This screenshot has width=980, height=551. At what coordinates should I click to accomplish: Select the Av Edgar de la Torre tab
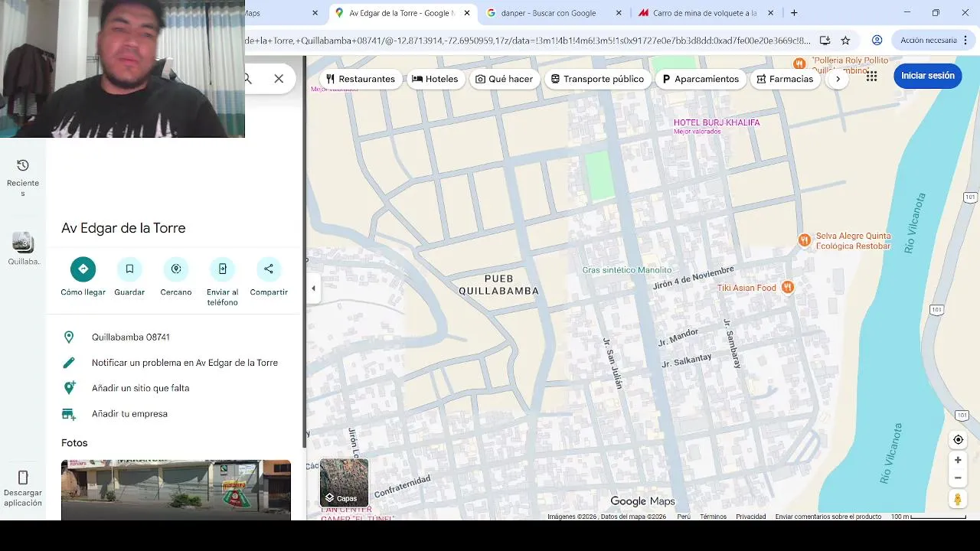(x=401, y=13)
